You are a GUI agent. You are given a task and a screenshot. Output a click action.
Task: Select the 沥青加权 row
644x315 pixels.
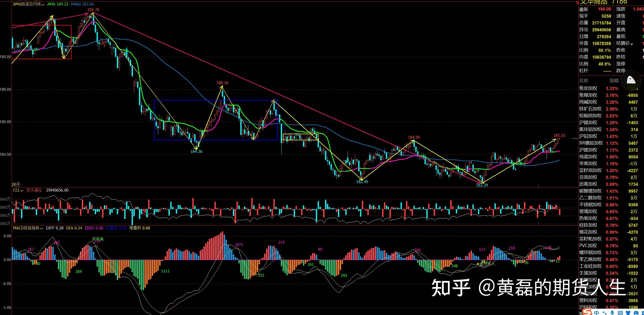coord(608,184)
